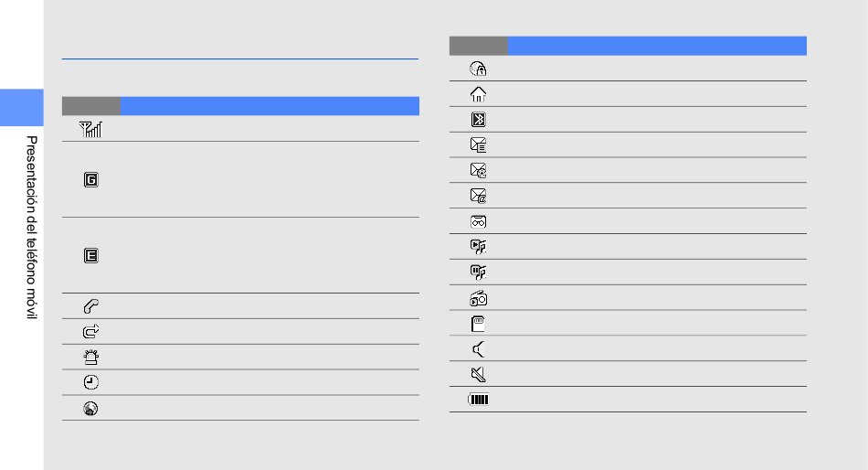The image size is (868, 470).
Task: Click the envelope with at-sign email icon
Action: 478,196
